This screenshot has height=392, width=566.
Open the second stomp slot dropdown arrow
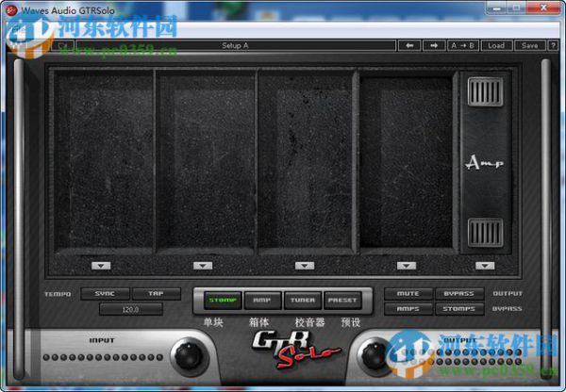(203, 266)
